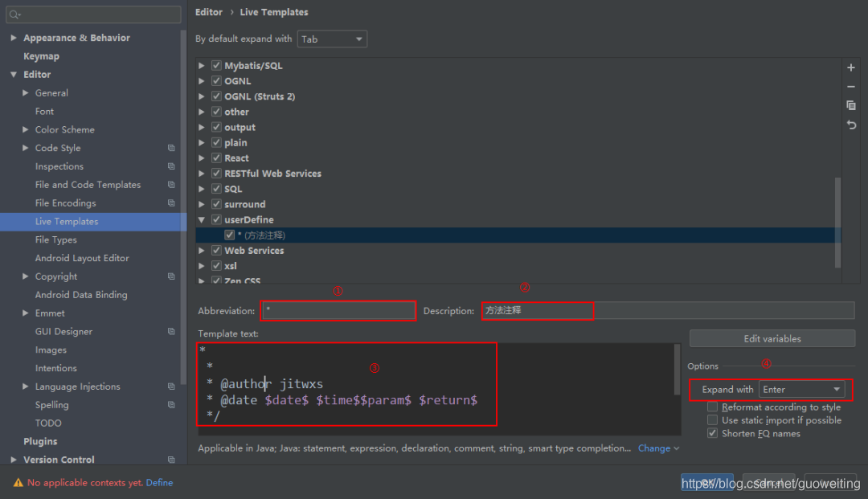The height and width of the screenshot is (499, 868).
Task: Click the remove template minus icon
Action: pos(851,87)
